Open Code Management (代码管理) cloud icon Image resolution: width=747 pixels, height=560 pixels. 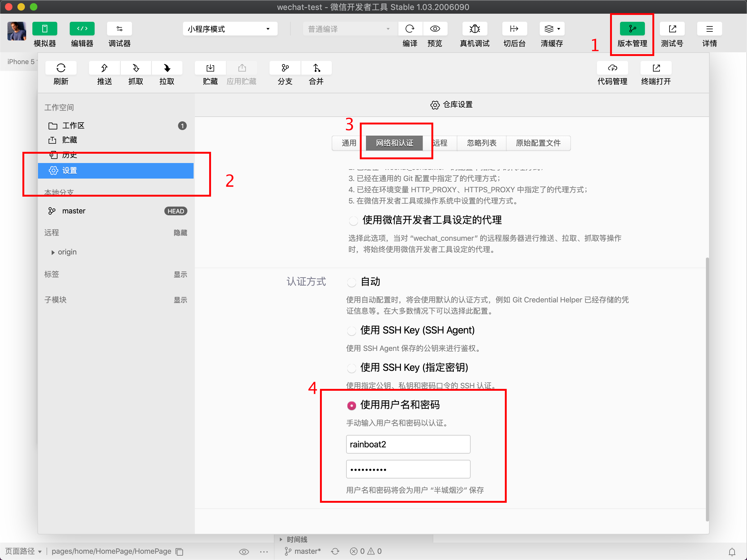[612, 68]
